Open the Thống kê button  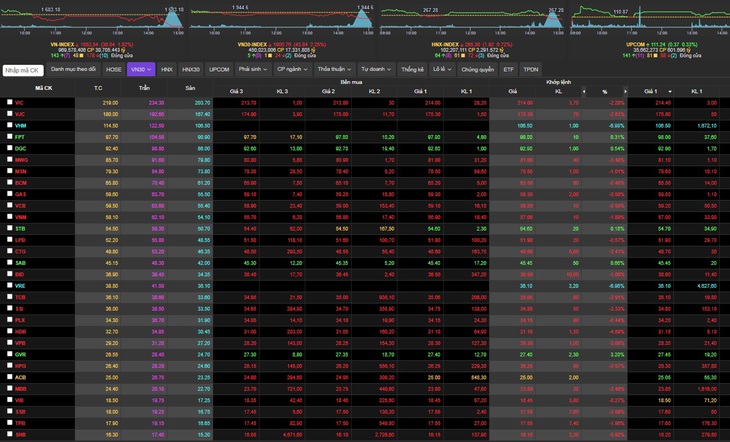(x=412, y=69)
